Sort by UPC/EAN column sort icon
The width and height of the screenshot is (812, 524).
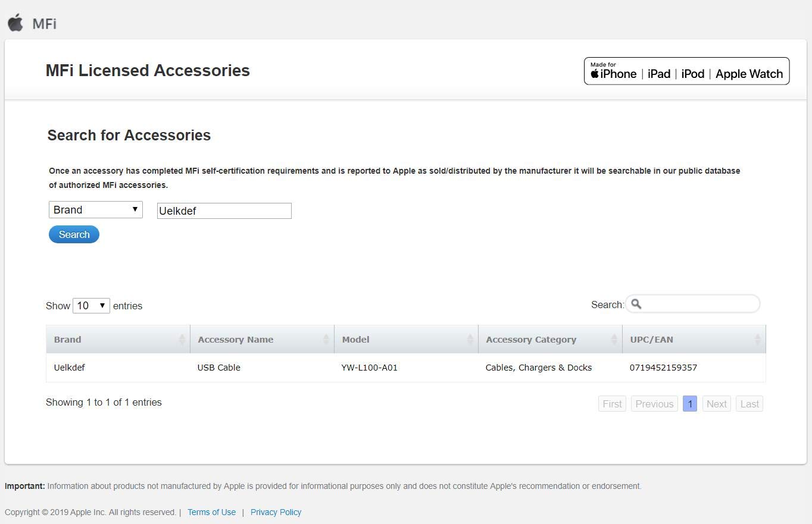(x=757, y=340)
